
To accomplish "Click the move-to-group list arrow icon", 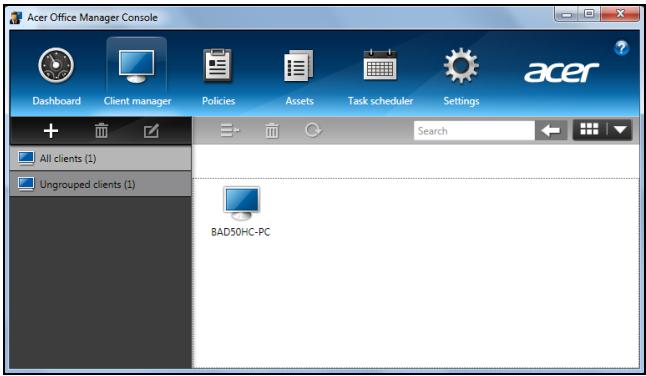I will (x=229, y=131).
